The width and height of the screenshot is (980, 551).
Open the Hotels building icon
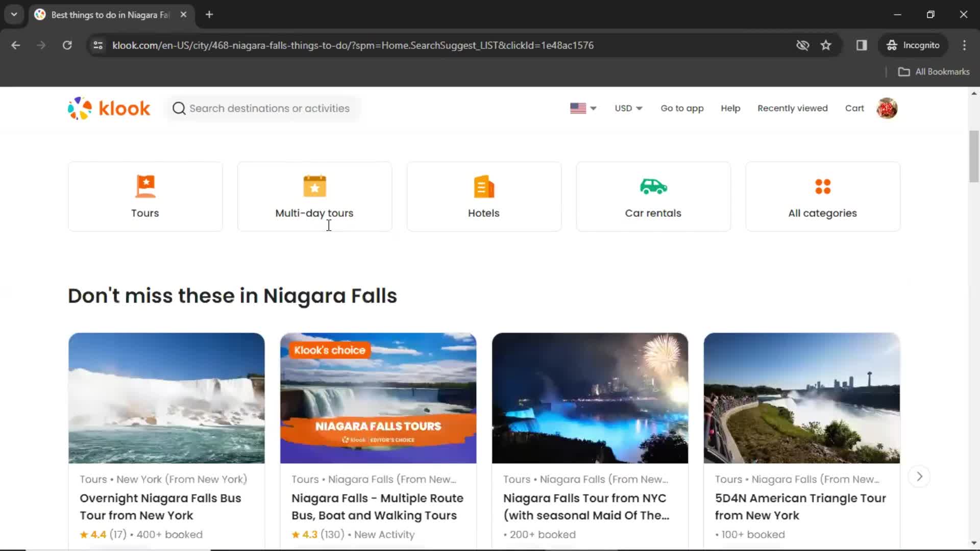click(x=484, y=186)
